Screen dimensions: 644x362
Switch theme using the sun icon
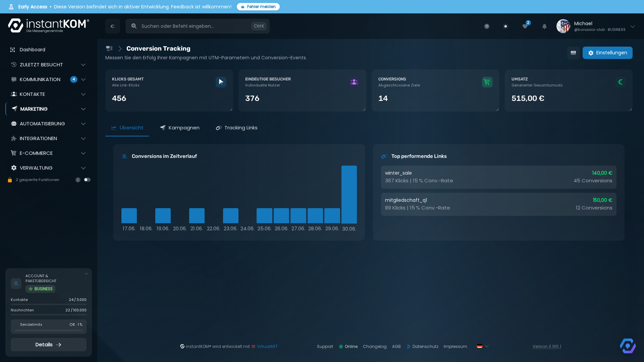point(505,26)
